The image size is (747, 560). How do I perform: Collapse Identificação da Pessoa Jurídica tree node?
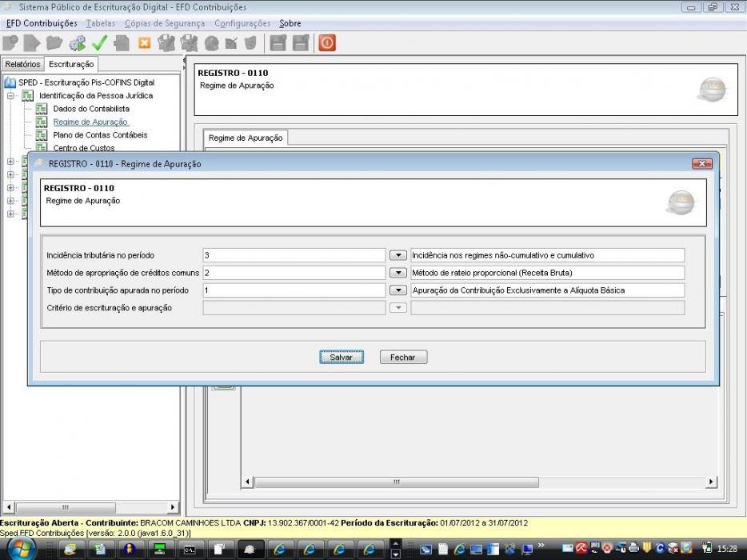click(10, 96)
